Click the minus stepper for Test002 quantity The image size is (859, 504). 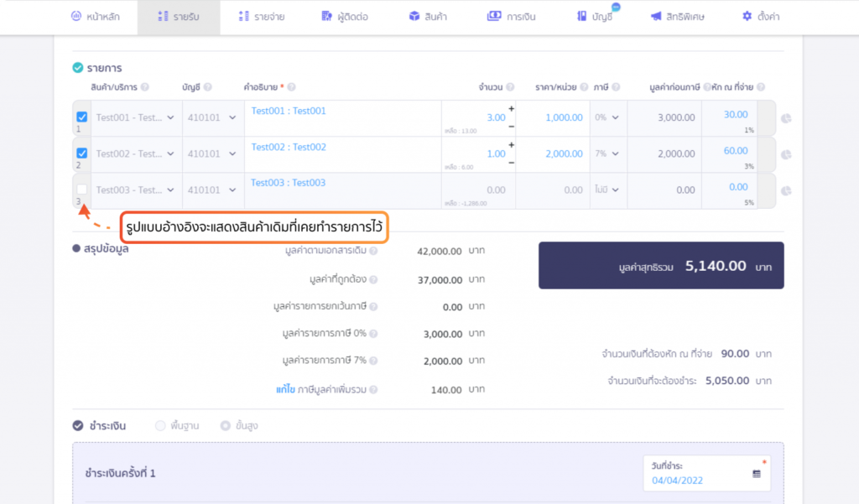click(511, 163)
